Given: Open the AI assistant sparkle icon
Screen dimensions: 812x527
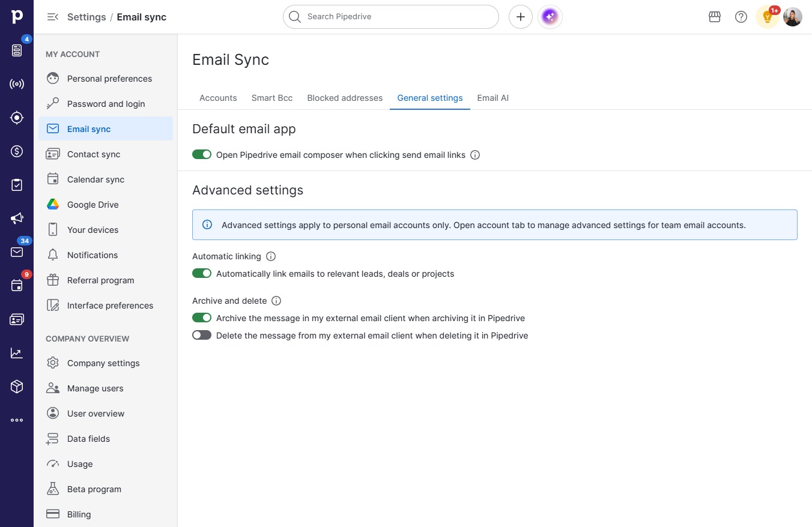Looking at the screenshot, I should coord(550,17).
